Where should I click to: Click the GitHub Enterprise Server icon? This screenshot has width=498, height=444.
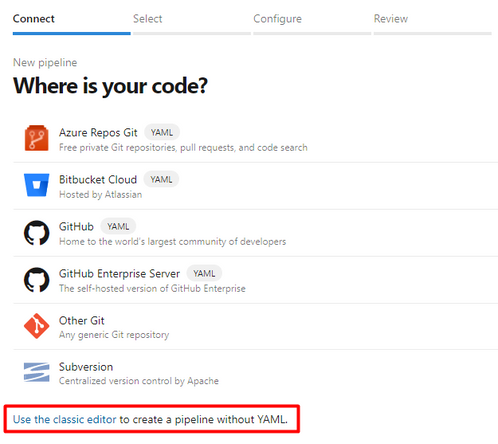(x=37, y=280)
